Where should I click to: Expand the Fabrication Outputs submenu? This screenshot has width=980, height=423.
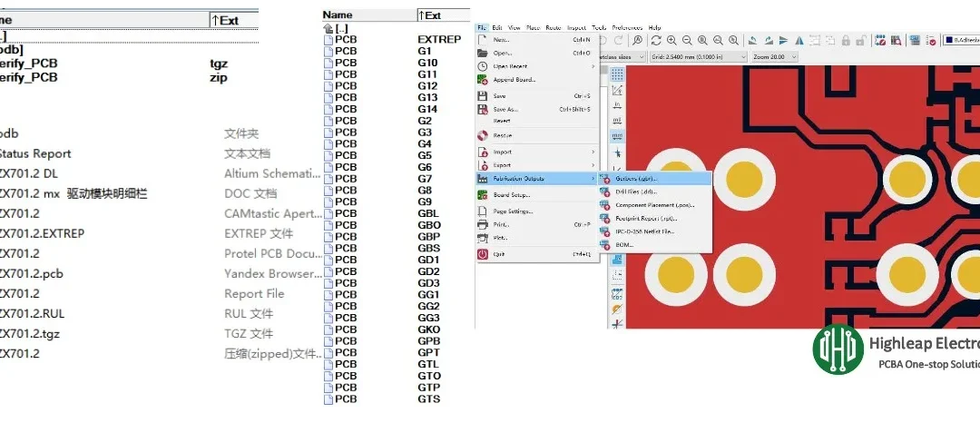[x=537, y=179]
